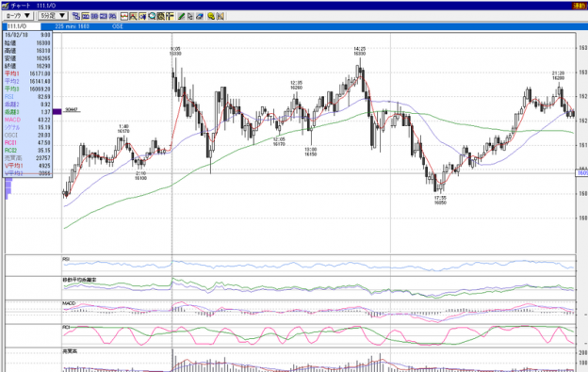Open the 5-minute timeframe dropdown

click(53, 16)
